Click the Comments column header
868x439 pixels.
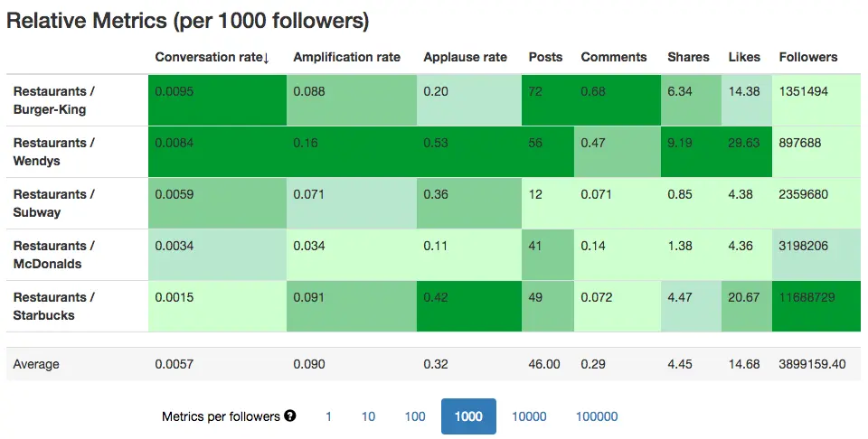[614, 57]
